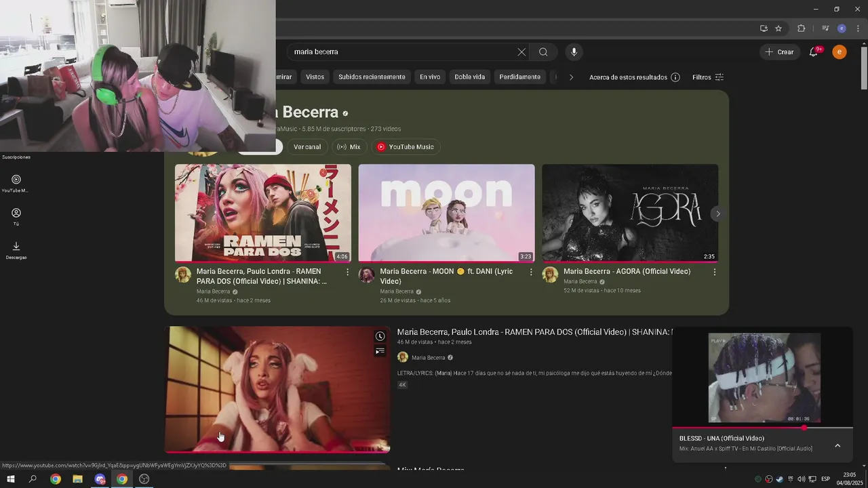
Task: Open Windows taskbar search
Action: (33, 479)
